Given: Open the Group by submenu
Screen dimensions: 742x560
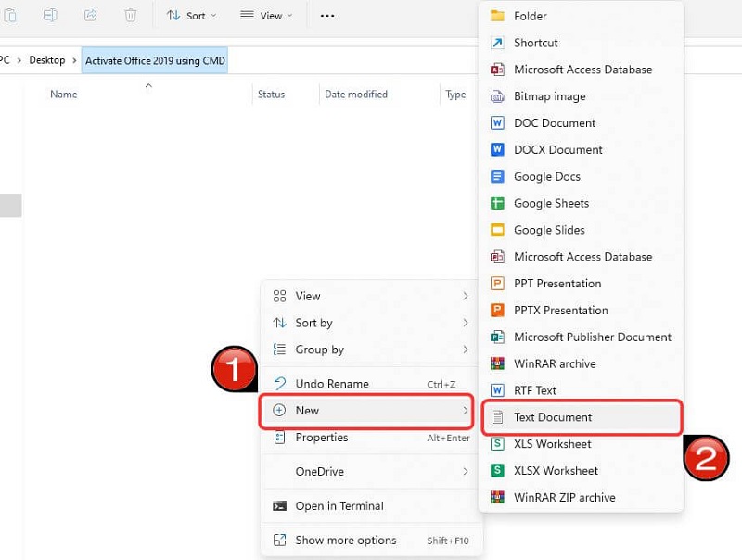Looking at the screenshot, I should tap(370, 350).
